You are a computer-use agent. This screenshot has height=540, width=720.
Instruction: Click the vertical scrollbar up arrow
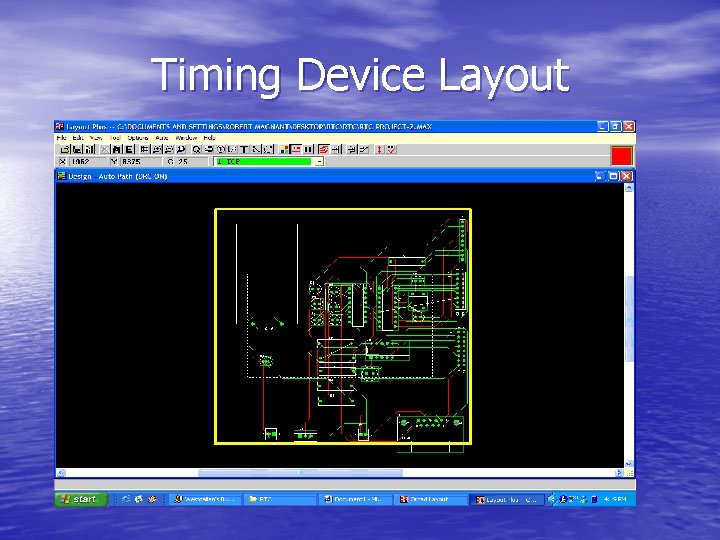pyautogui.click(x=629, y=188)
